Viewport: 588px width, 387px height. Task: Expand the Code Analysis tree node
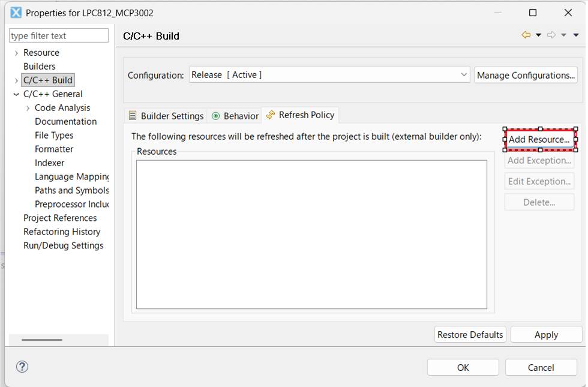pyautogui.click(x=28, y=108)
